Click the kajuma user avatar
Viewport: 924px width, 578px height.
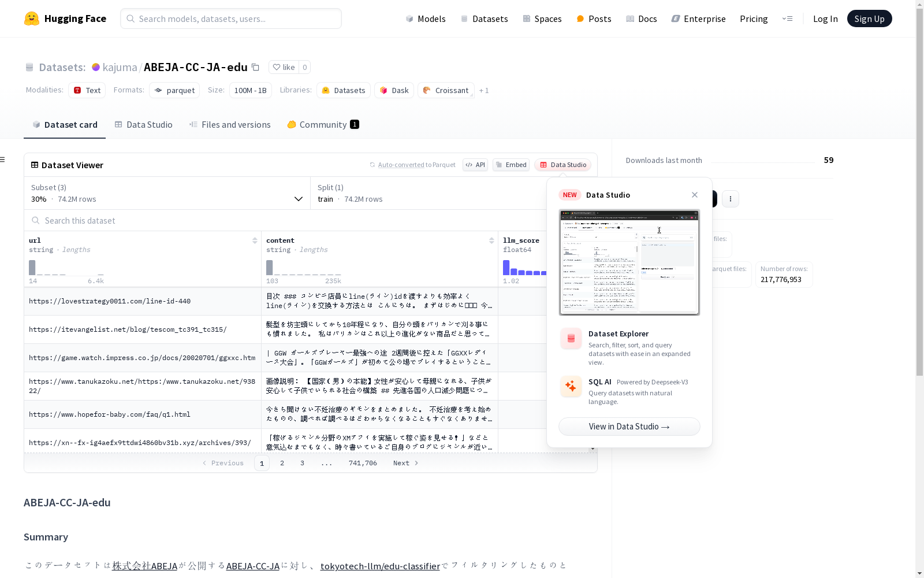(x=96, y=67)
